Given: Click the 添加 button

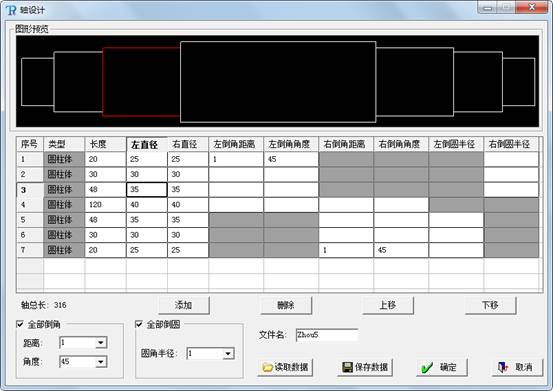Looking at the screenshot, I should click(184, 305).
